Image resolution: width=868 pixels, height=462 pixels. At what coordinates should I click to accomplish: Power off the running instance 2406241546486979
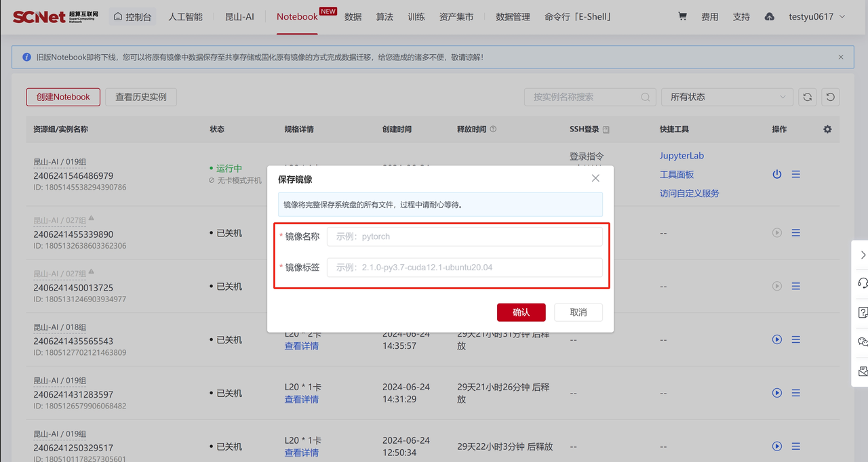[777, 174]
